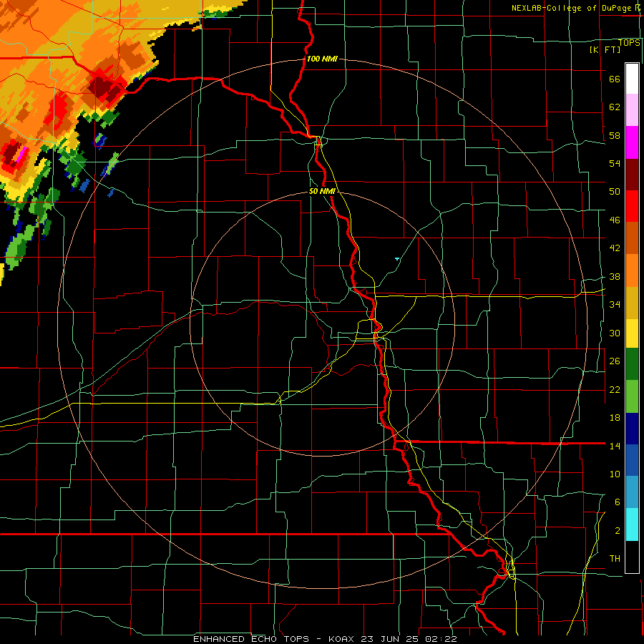
Task: Click the white 66 kft legend swatch
Action: pos(632,79)
